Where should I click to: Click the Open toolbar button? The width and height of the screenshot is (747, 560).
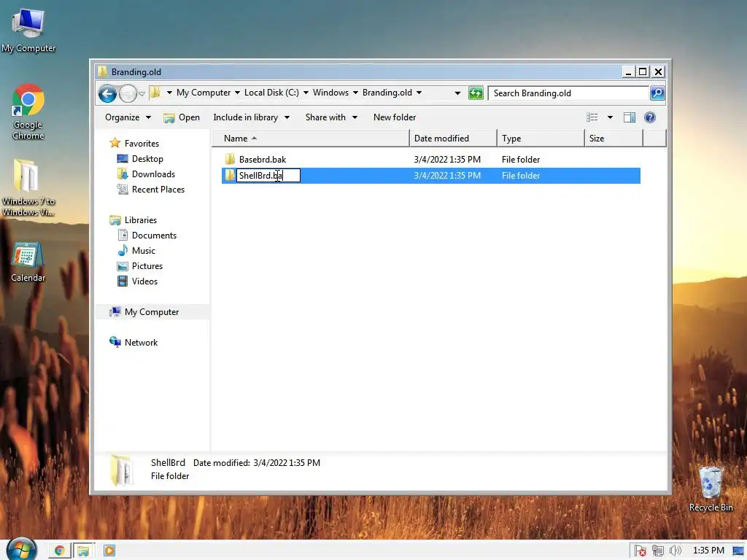pos(182,117)
